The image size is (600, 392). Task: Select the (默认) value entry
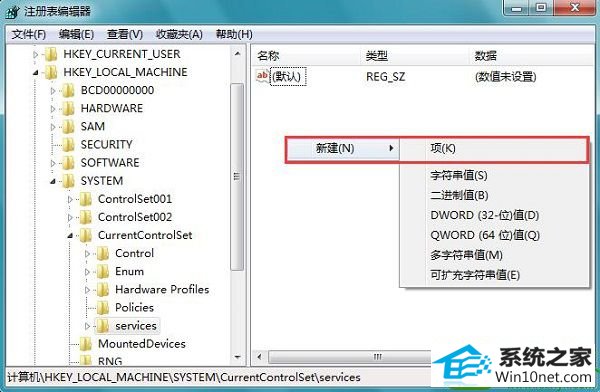(x=288, y=77)
